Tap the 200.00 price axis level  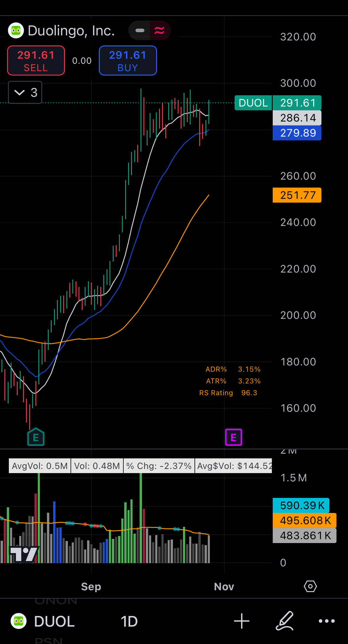[x=298, y=315]
